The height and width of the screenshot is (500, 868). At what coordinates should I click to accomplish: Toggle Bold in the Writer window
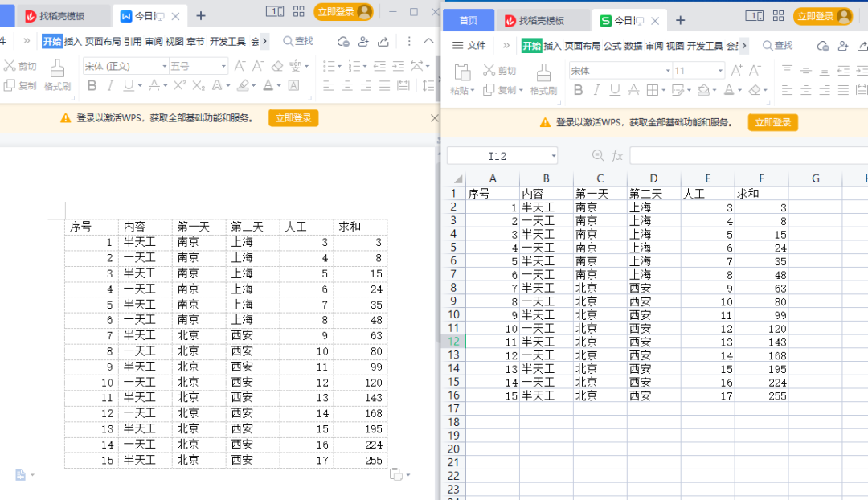(92, 86)
